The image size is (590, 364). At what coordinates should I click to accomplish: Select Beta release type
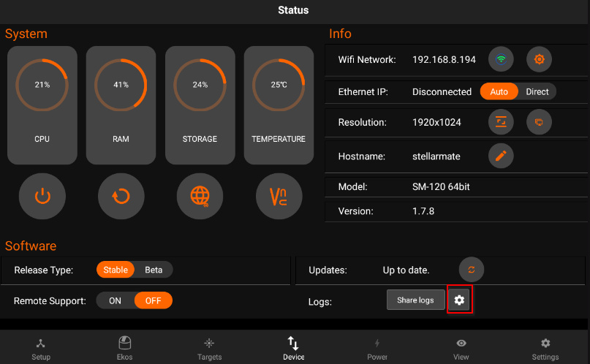coord(154,270)
